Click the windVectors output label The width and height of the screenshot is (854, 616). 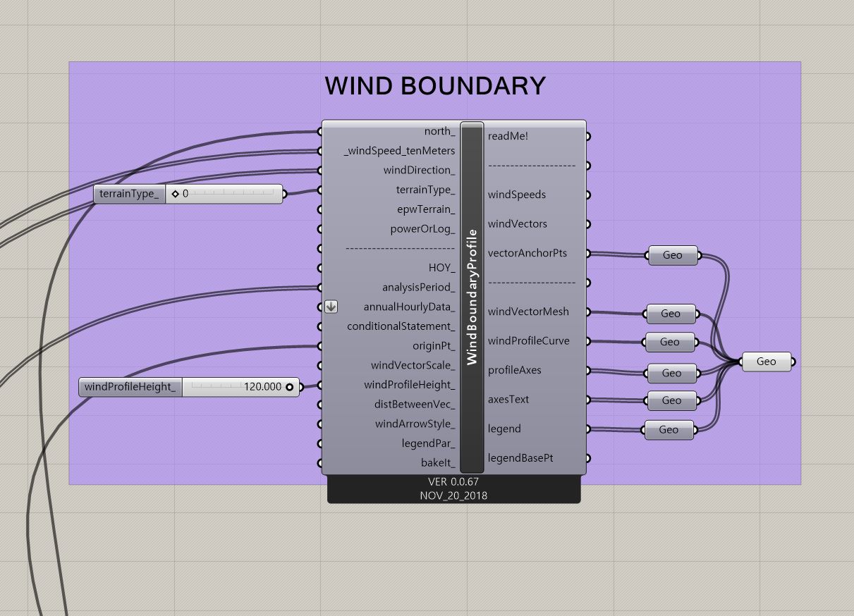point(517,224)
